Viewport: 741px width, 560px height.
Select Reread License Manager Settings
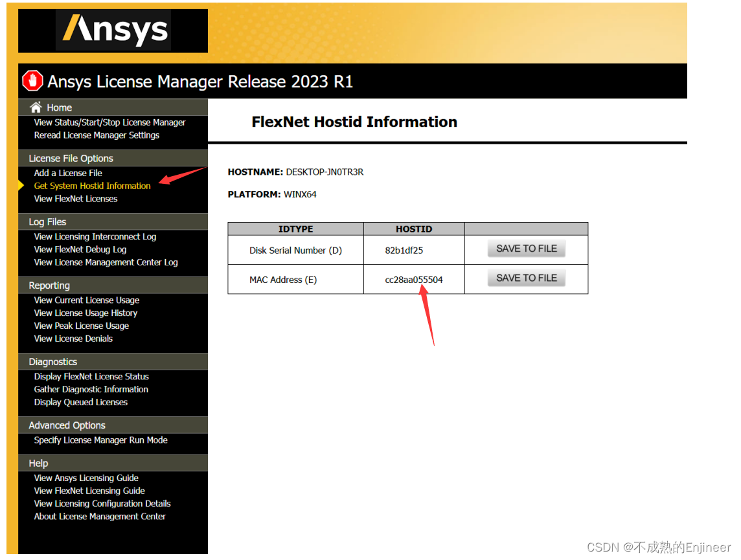97,135
